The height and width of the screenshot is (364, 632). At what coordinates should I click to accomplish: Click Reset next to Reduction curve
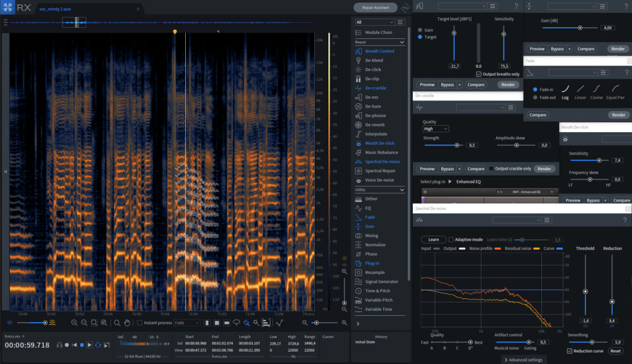click(x=615, y=351)
